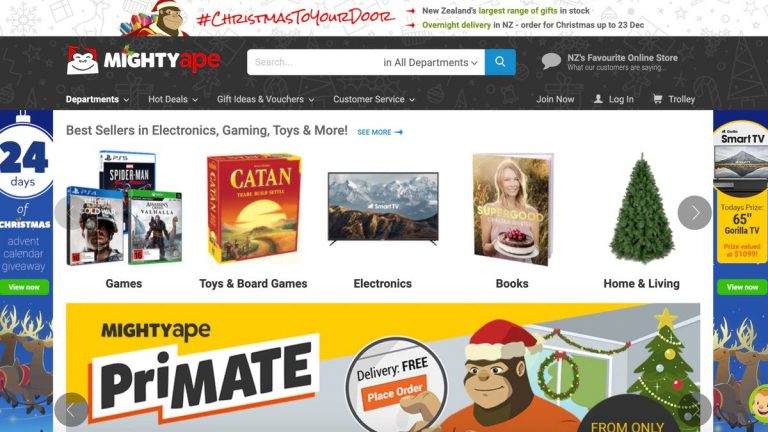This screenshot has width=768, height=432.
Task: Focus the Search text field
Action: 313,62
